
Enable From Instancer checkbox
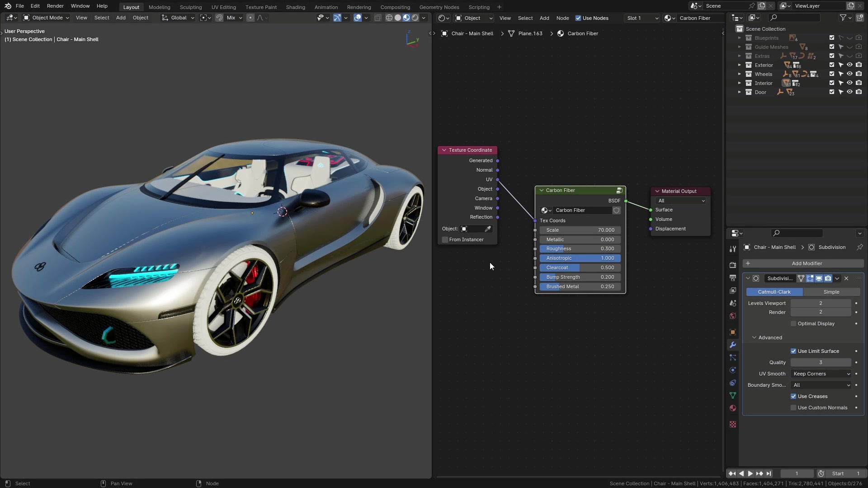(x=445, y=239)
